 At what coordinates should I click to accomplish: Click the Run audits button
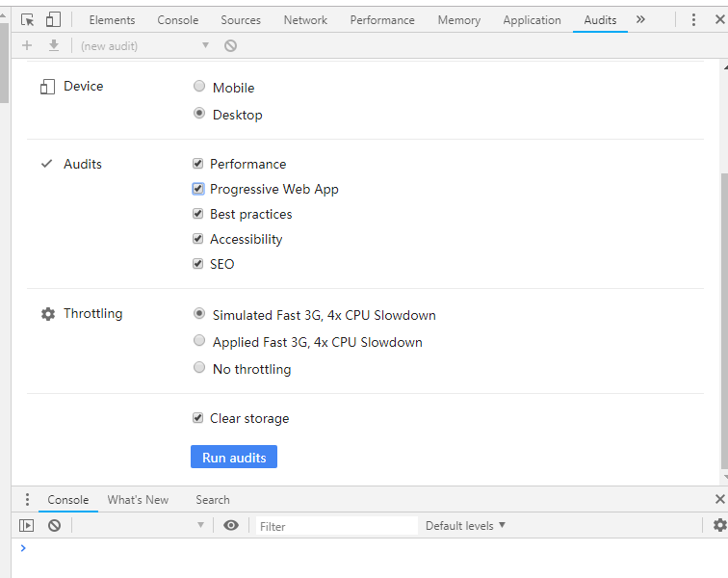(x=234, y=457)
